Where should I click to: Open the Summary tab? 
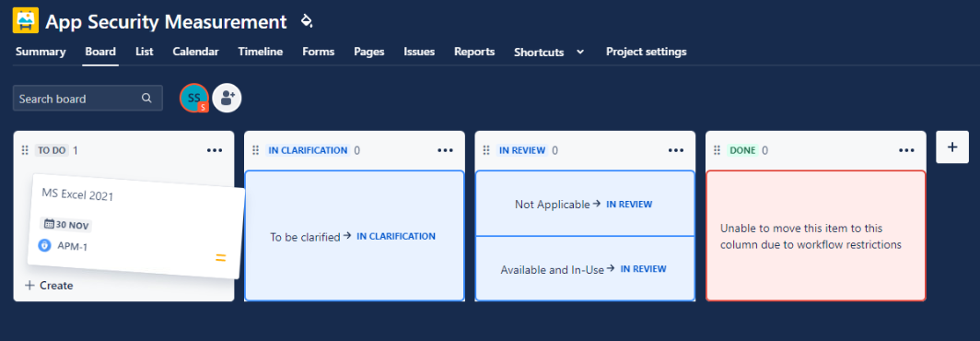[41, 52]
